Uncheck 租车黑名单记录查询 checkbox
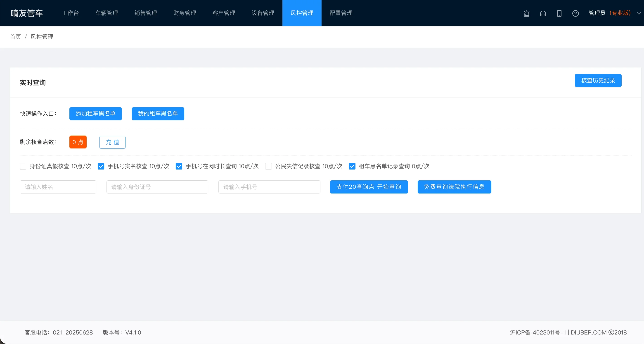Image resolution: width=644 pixels, height=344 pixels. (x=352, y=166)
